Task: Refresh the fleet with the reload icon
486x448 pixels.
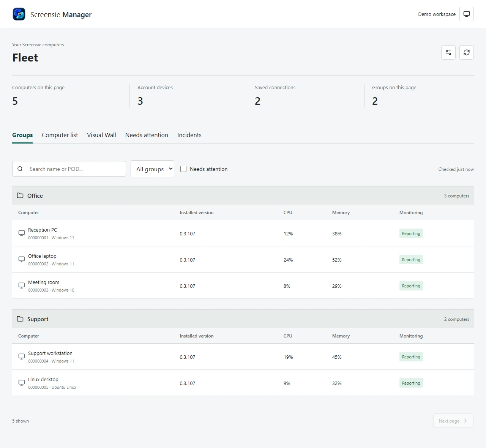Action: click(467, 52)
